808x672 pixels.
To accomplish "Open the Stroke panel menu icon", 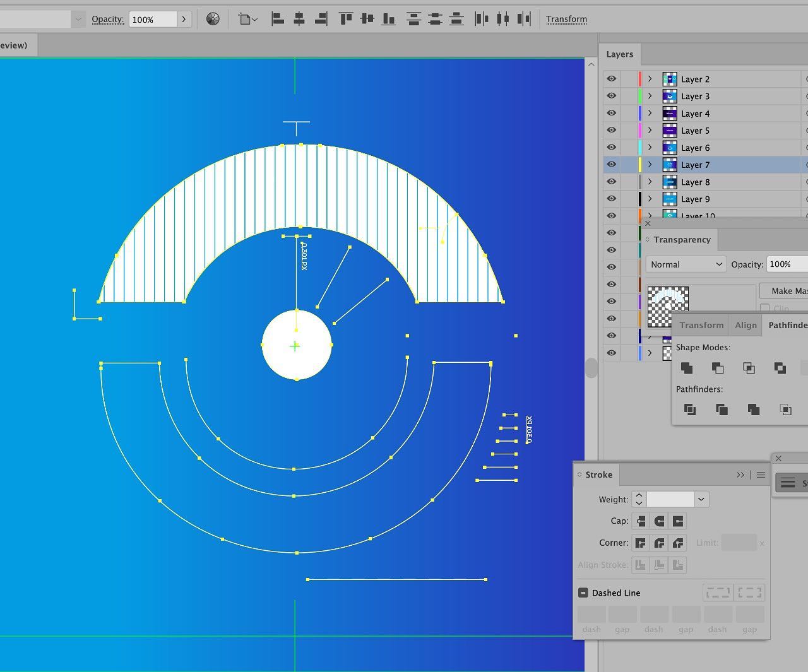I will [x=761, y=475].
